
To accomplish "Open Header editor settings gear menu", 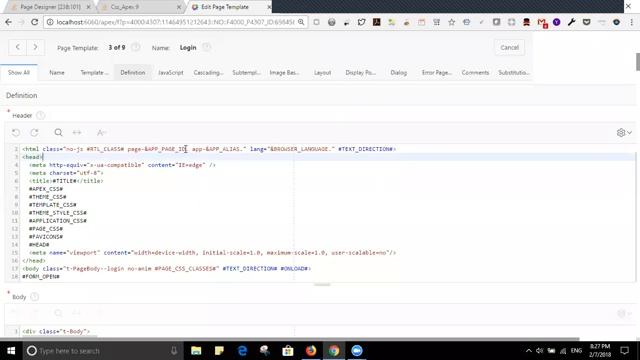I will point(624,133).
